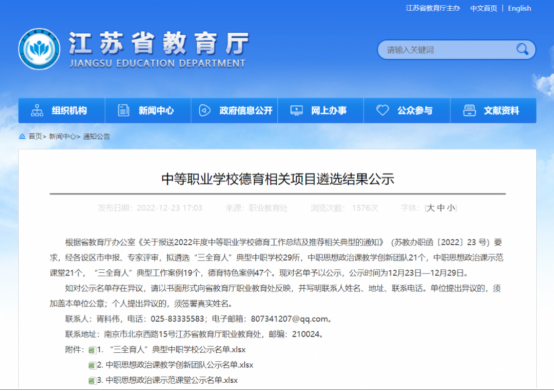Set font size to 中
554x391 pixels.
[x=441, y=208]
